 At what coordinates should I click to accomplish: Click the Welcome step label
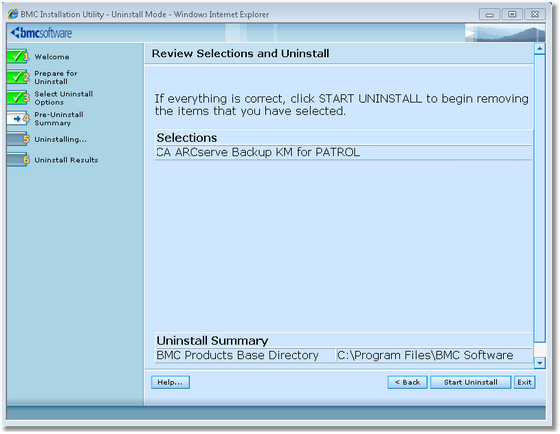tap(52, 57)
